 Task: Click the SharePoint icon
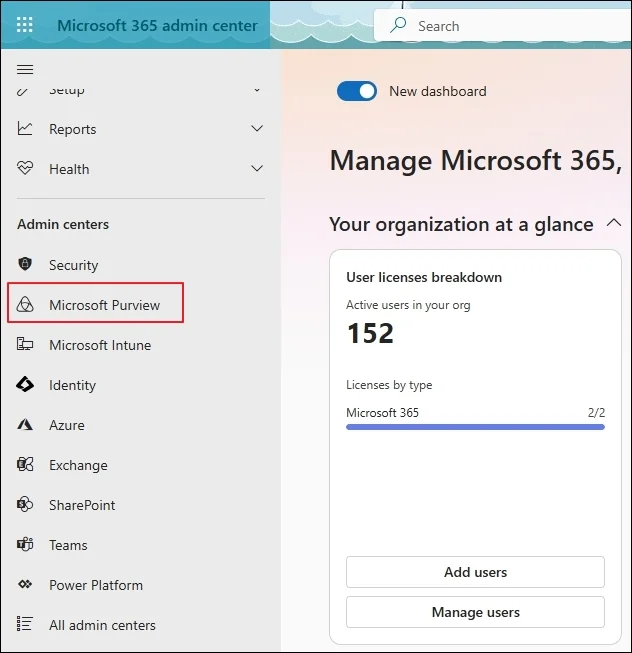(x=25, y=504)
